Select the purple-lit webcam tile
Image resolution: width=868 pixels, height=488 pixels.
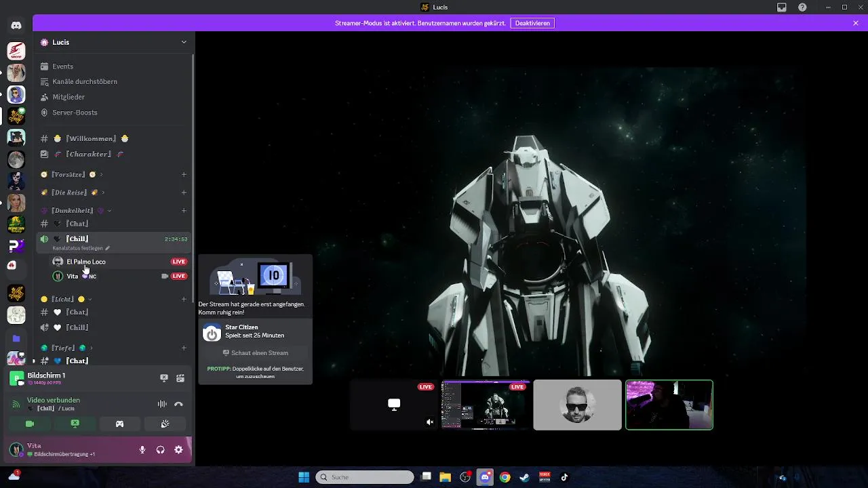(x=669, y=405)
